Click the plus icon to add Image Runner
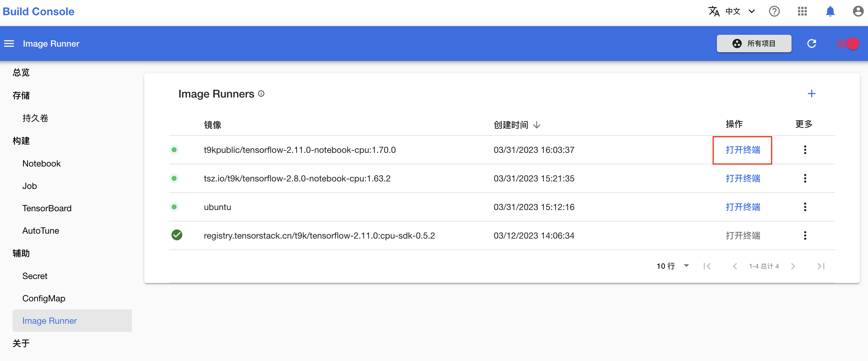 coord(812,94)
